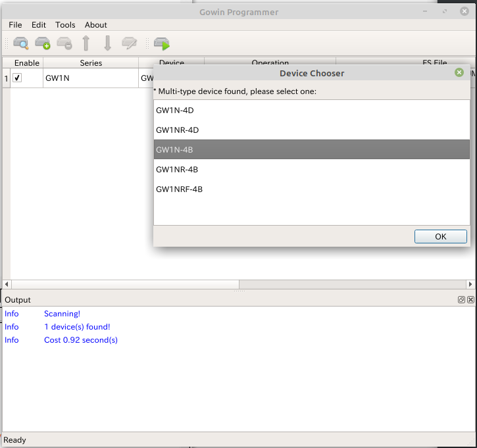Viewport: 477px width, 448px height.
Task: Minimize the Gowin Programmer window
Action: (x=425, y=11)
